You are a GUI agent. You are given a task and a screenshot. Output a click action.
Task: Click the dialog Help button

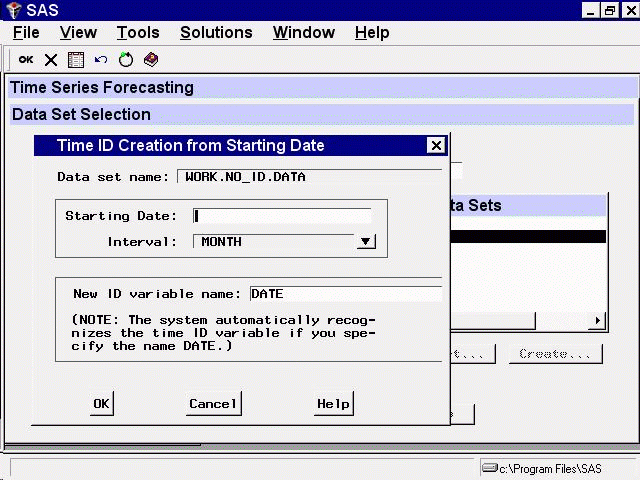[x=333, y=404]
